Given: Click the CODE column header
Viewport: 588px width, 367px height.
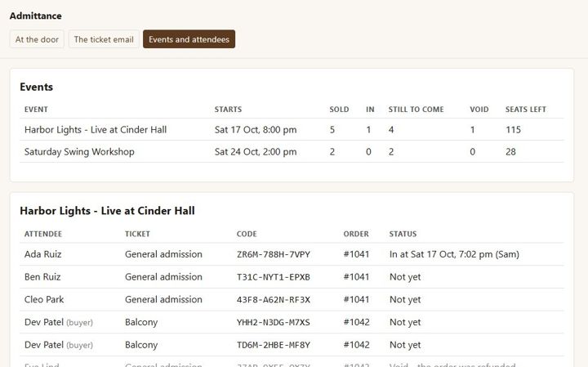Looking at the screenshot, I should pyautogui.click(x=247, y=234).
